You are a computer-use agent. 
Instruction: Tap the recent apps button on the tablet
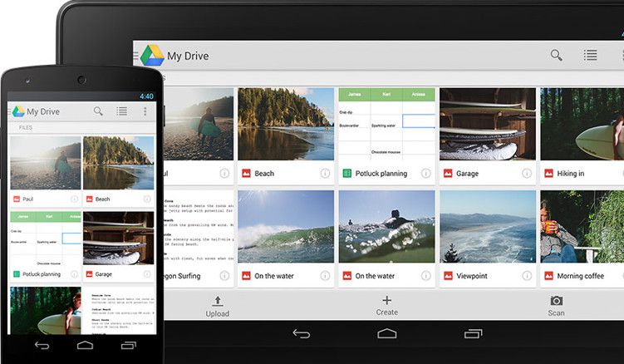pyautogui.click(x=473, y=333)
